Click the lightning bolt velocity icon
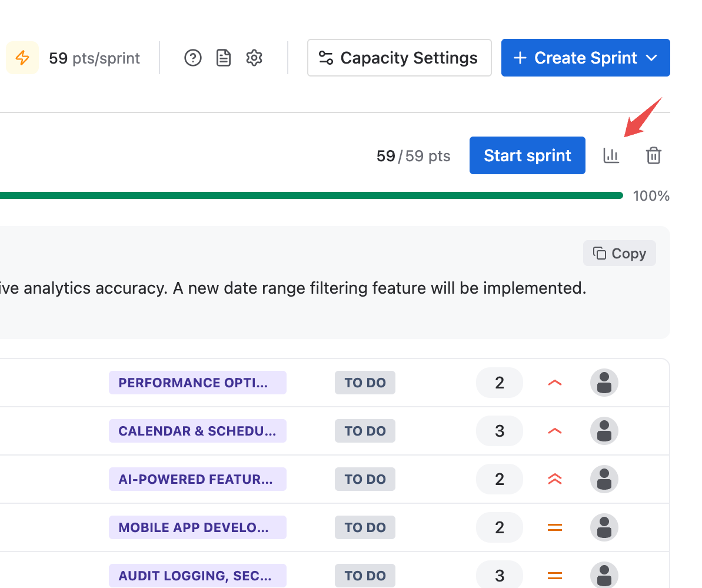The width and height of the screenshot is (702, 588). click(x=22, y=58)
